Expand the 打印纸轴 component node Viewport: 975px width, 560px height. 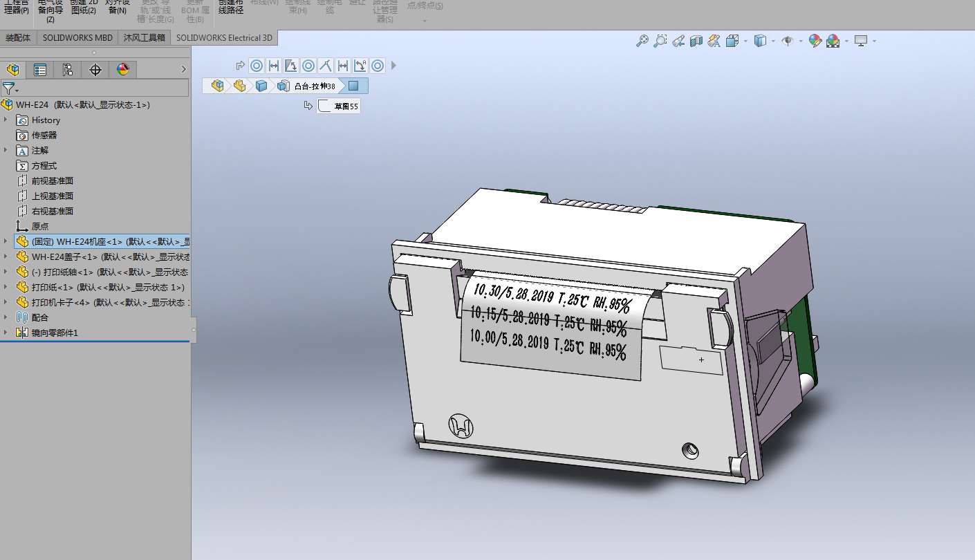point(6,272)
